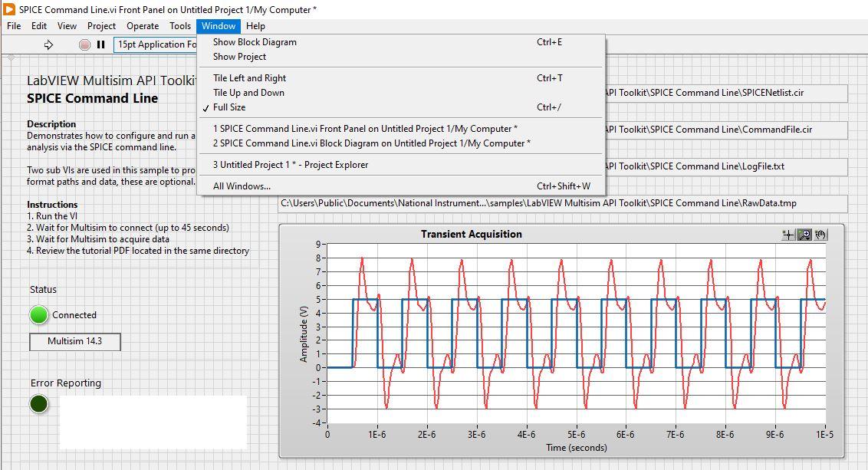Click the Error Reporting label
The height and width of the screenshot is (470, 868).
click(x=66, y=383)
